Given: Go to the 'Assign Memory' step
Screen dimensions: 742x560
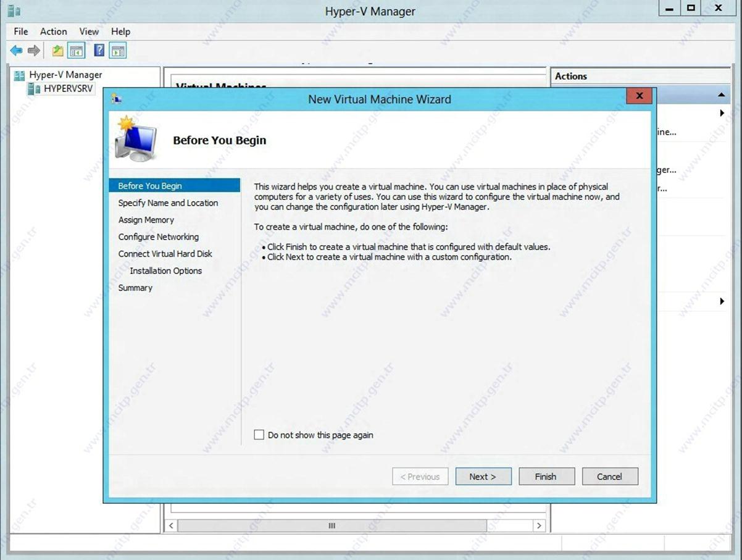Looking at the screenshot, I should point(146,220).
